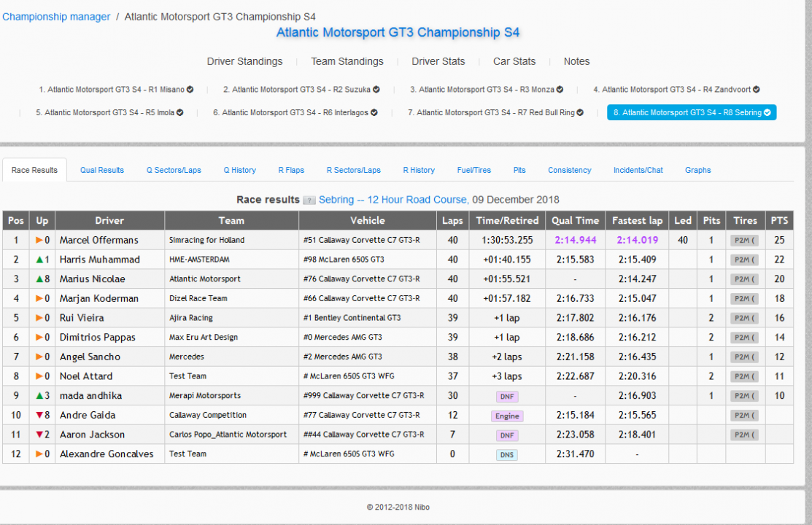The image size is (812, 525).
Task: Click the Engine retirement badge for Andre Gaida
Action: click(507, 416)
